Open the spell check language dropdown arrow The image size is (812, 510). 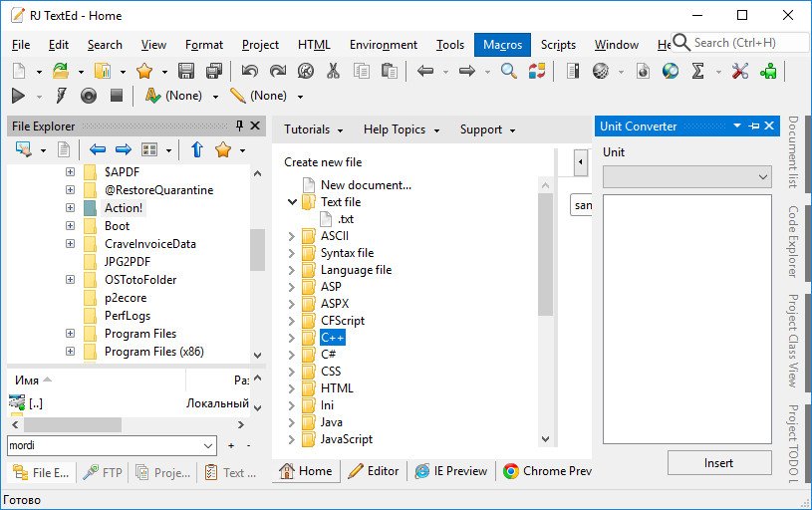pos(215,97)
